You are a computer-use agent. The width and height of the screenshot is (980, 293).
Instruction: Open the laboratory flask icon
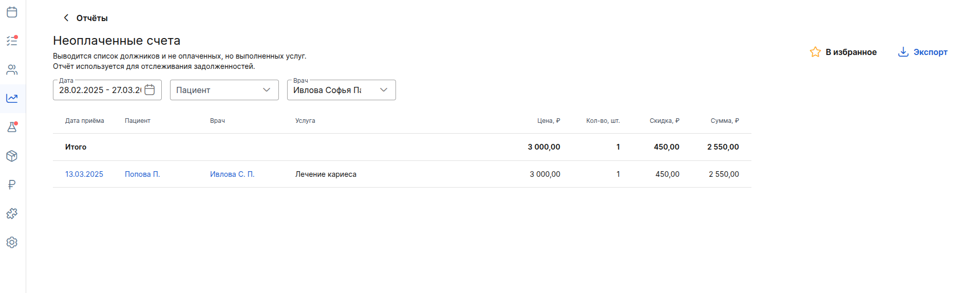coord(12,127)
